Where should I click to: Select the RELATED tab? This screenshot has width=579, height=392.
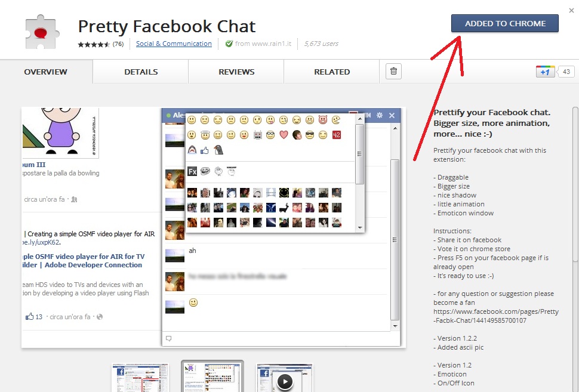click(332, 72)
